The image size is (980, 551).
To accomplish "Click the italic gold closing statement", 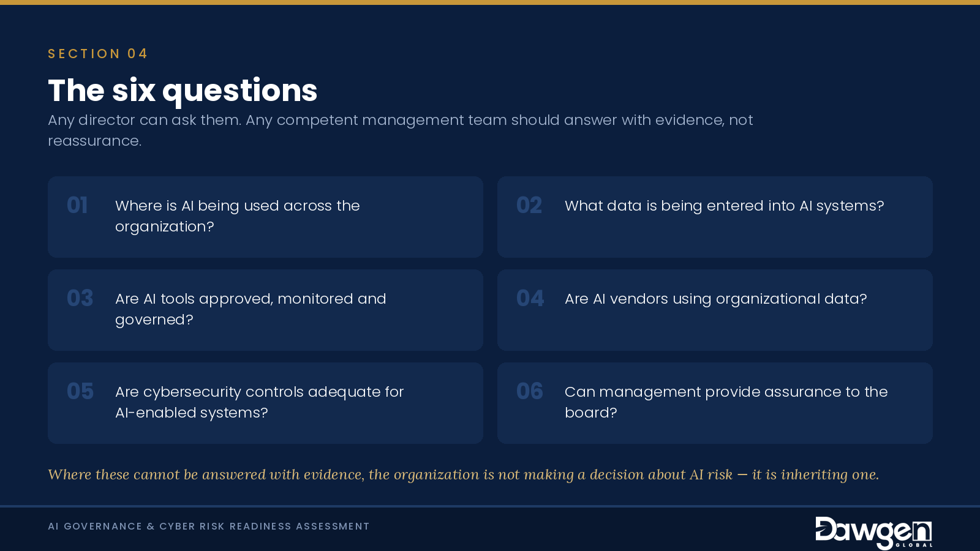I will [463, 474].
